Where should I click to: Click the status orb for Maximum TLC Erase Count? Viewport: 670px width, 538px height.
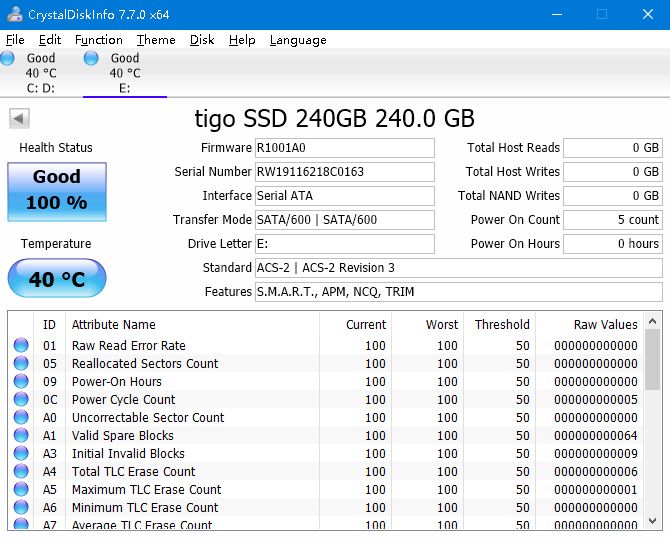tap(21, 489)
